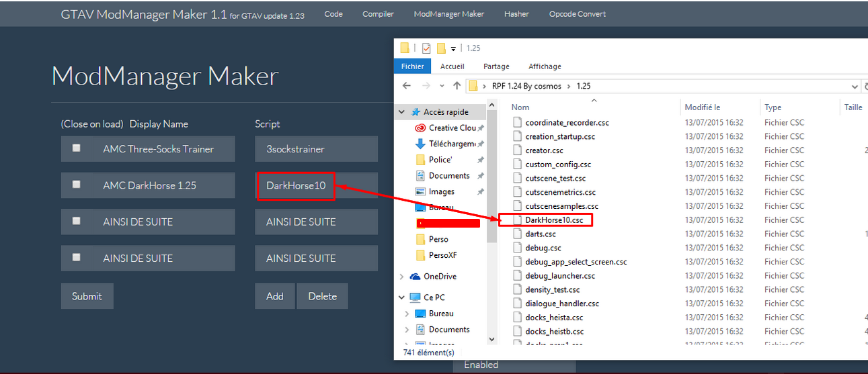Click the Téléchargements download arrow icon
Screen dimensions: 868x374
420,144
